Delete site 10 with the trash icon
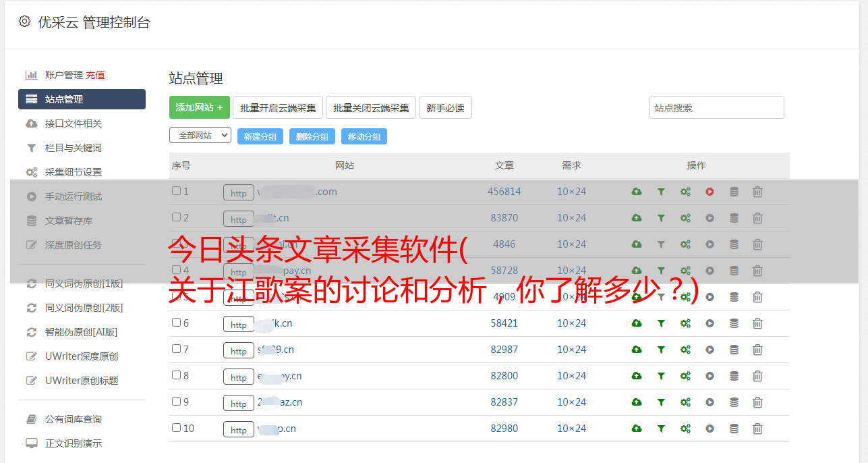 coord(757,429)
